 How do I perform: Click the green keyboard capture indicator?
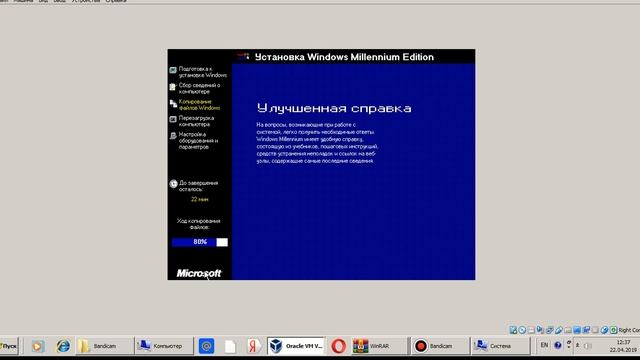tap(613, 330)
